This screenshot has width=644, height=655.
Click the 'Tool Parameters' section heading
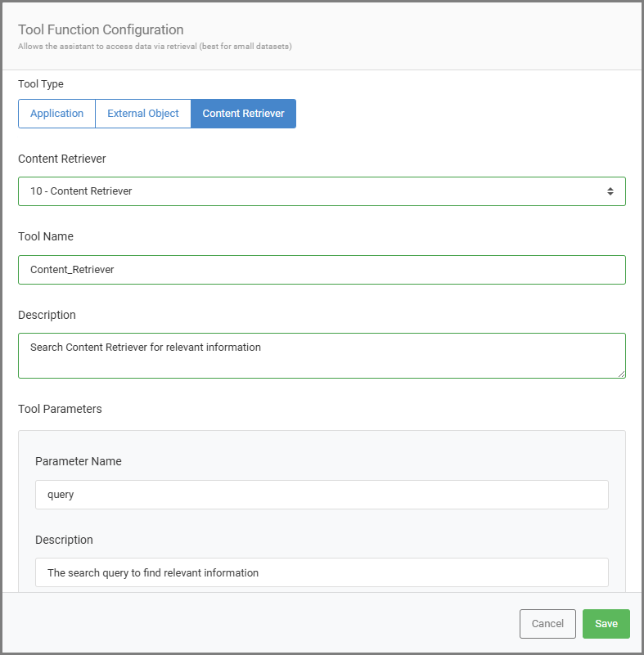(60, 409)
